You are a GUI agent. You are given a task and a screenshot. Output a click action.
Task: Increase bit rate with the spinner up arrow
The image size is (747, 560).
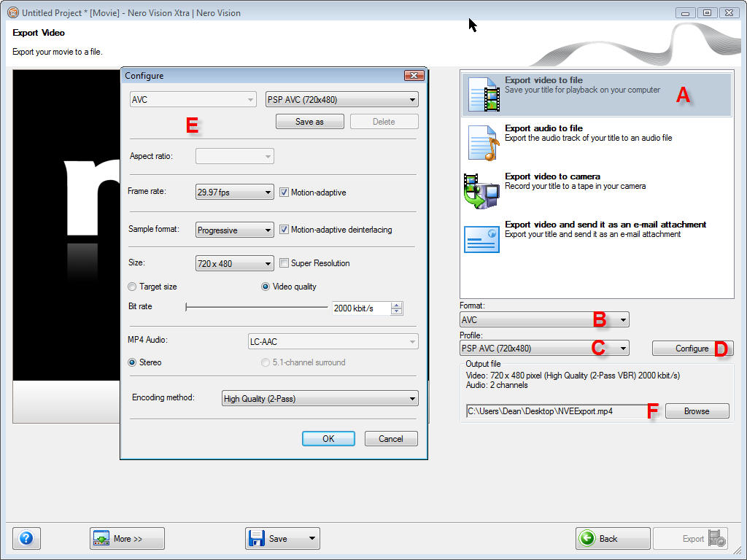[396, 306]
